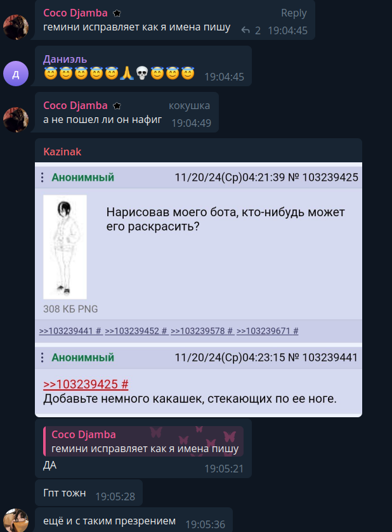This screenshot has width=392, height=532.
Task: Follow the >>103239578 reply link
Action: (202, 331)
